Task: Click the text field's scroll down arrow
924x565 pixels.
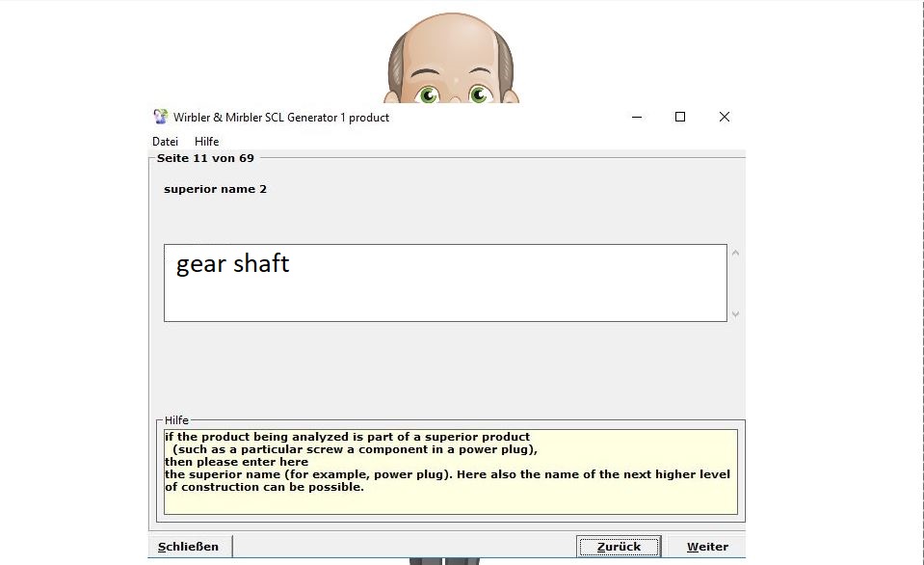Action: (736, 313)
